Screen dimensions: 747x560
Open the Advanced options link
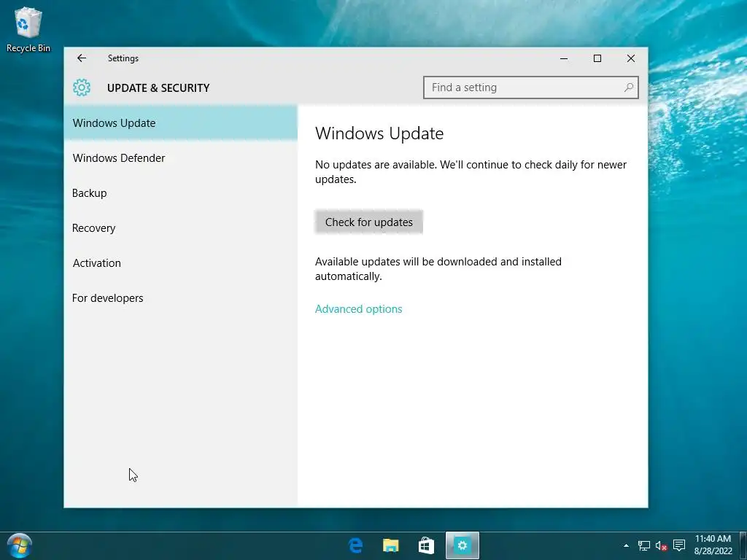coord(358,309)
